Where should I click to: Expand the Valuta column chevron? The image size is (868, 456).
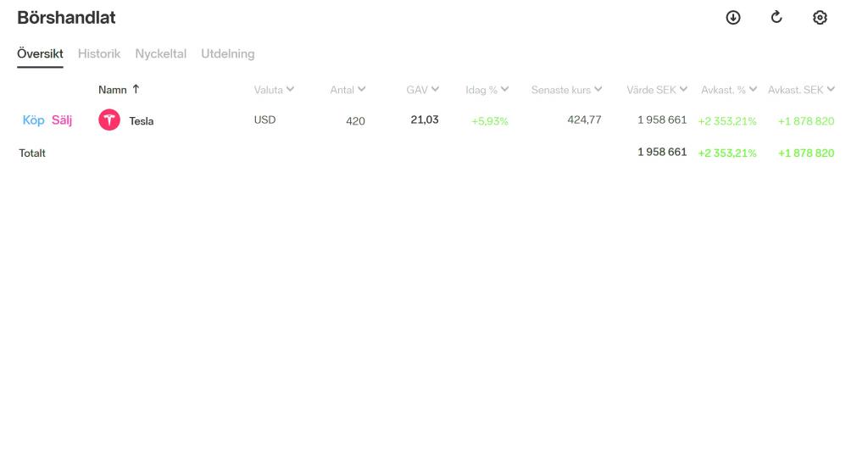[x=290, y=89]
